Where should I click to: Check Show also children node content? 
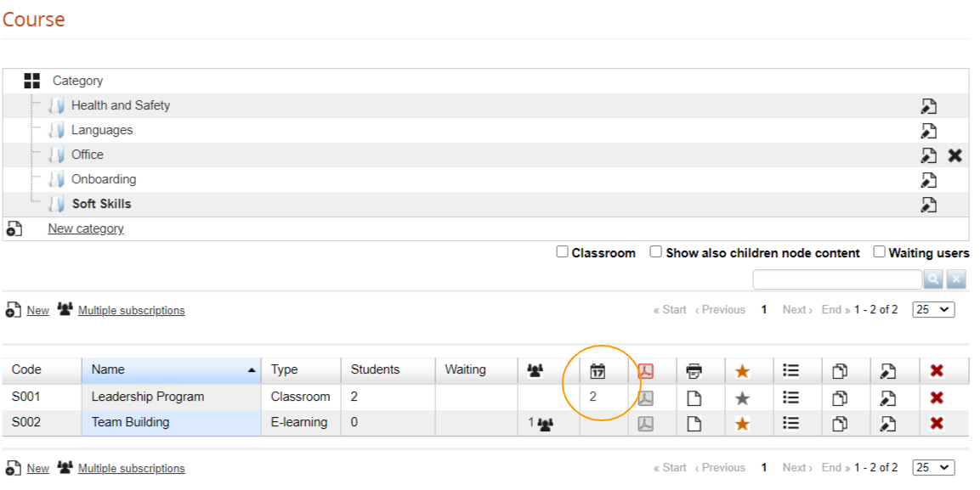pos(656,252)
